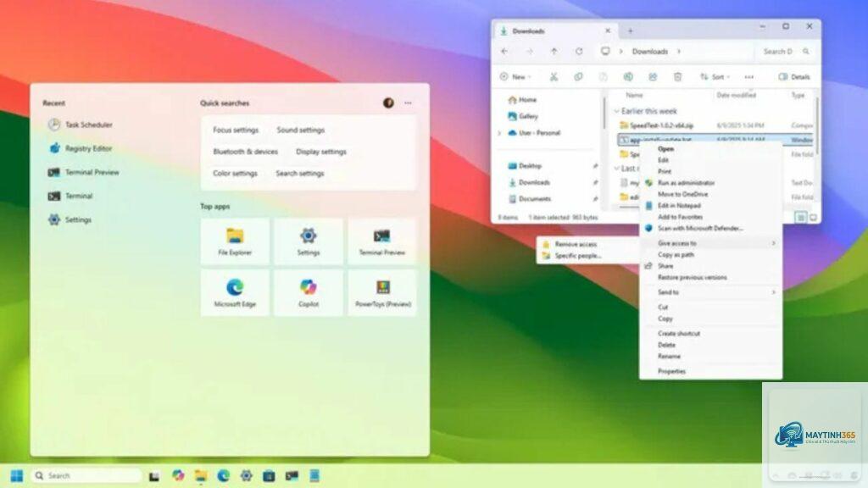This screenshot has height=488, width=868.
Task: Expand the Send to submenu
Action: tap(711, 291)
